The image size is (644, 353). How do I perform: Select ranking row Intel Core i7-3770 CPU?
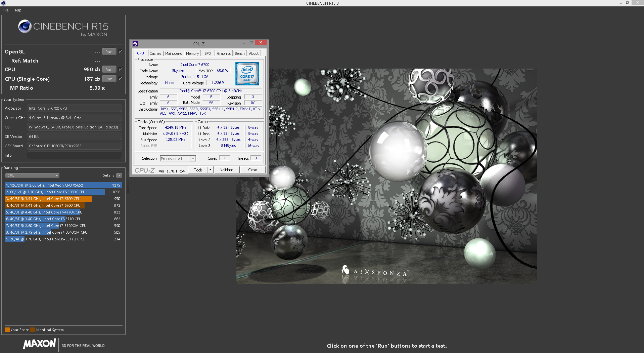point(63,219)
